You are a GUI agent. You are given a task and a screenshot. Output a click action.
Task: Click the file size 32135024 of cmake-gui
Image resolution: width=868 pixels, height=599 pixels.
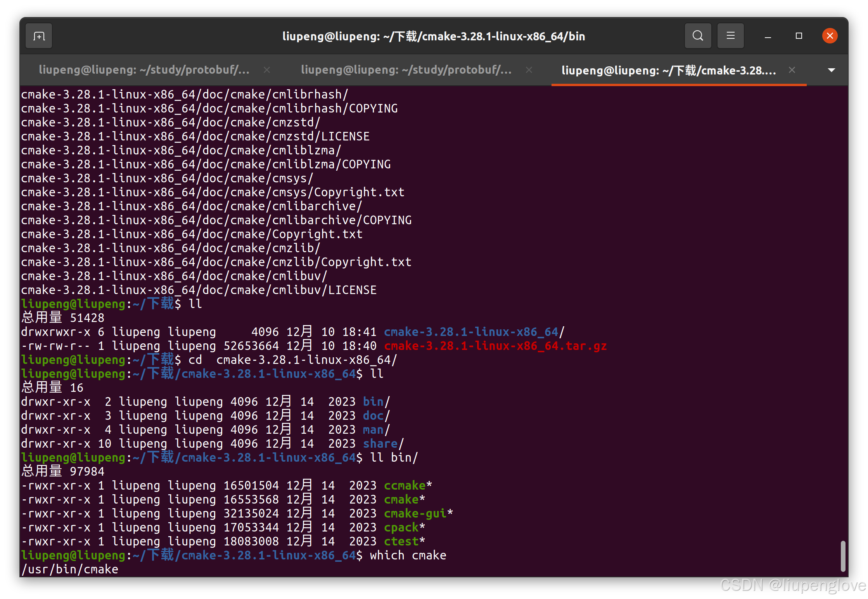251,513
